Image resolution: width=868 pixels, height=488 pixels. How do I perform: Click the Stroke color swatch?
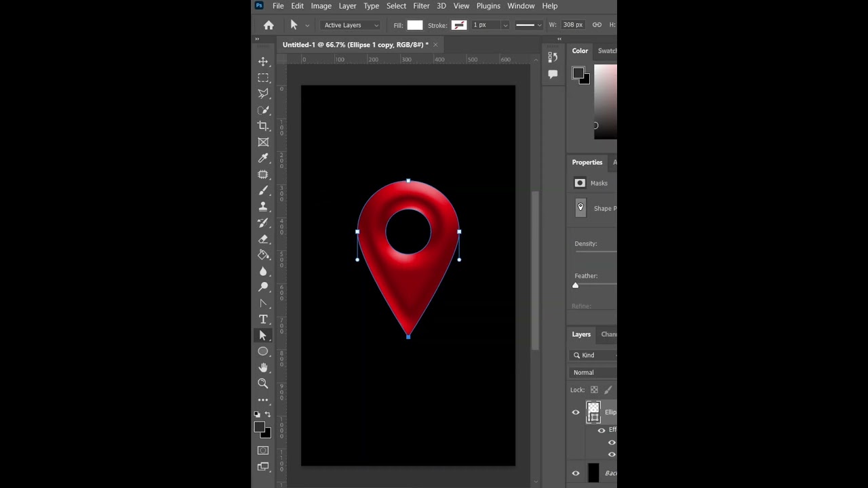[x=459, y=25]
